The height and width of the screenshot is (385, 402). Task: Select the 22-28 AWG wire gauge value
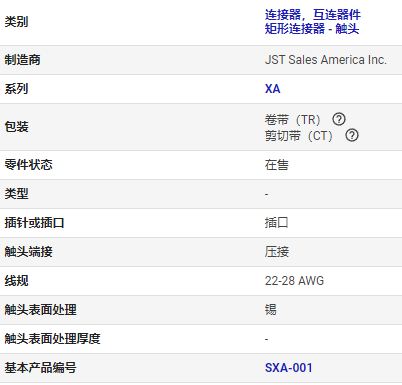pos(294,281)
